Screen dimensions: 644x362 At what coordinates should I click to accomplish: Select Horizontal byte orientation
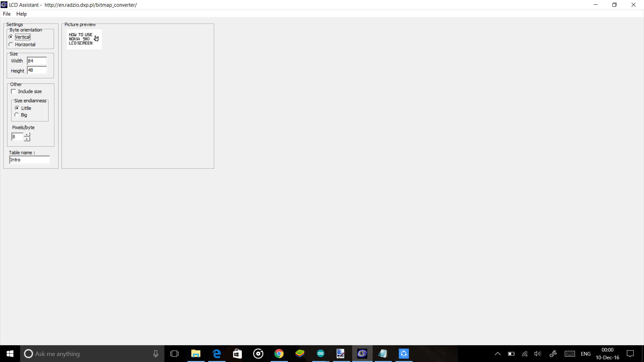pyautogui.click(x=11, y=45)
